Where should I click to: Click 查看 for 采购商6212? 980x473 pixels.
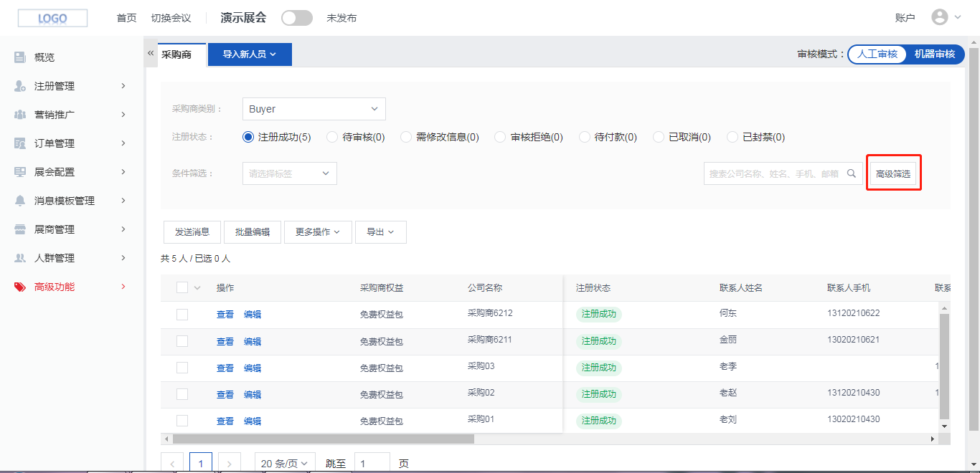(x=225, y=315)
